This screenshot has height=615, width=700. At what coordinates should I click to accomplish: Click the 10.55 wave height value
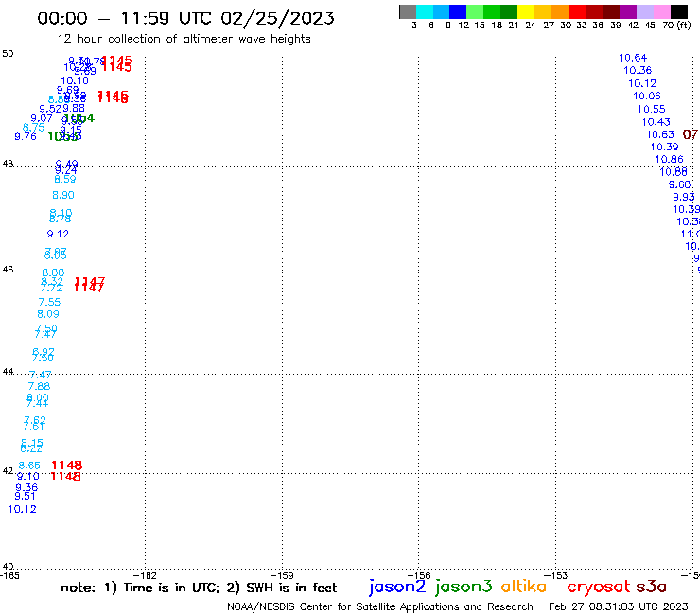point(651,109)
